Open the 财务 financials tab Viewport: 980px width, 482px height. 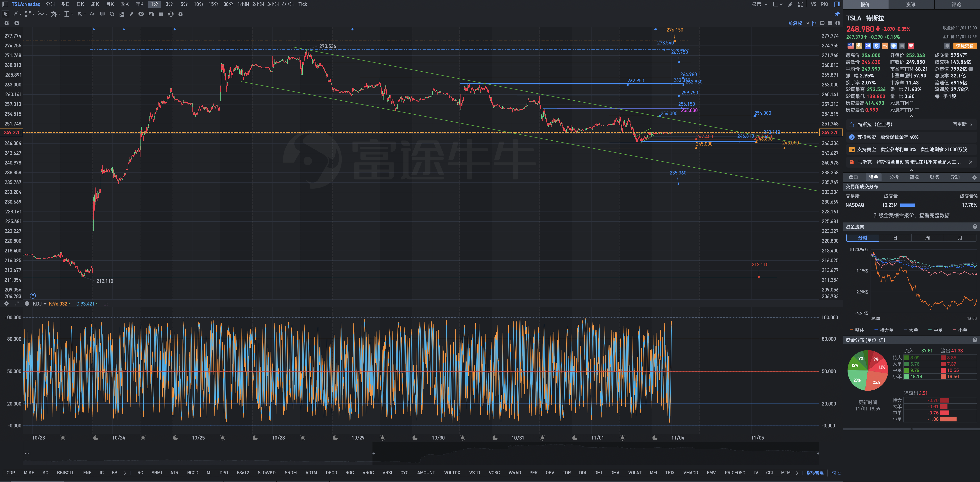(x=934, y=177)
